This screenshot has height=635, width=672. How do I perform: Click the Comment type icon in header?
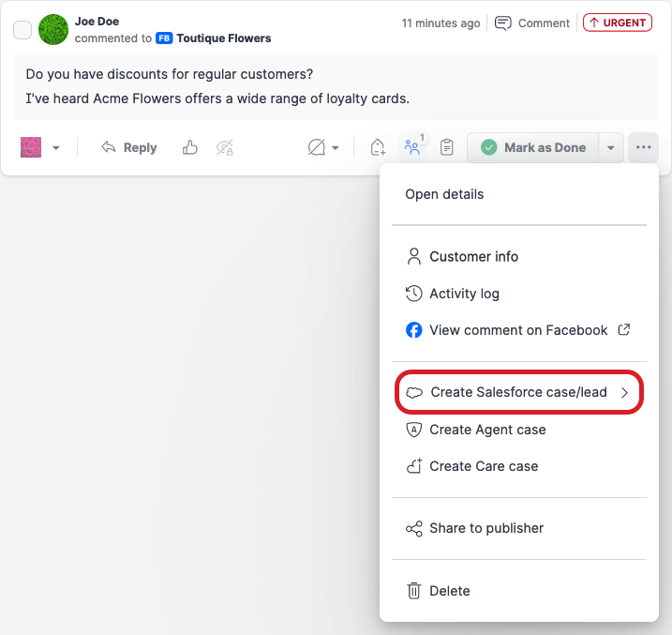pos(503,23)
